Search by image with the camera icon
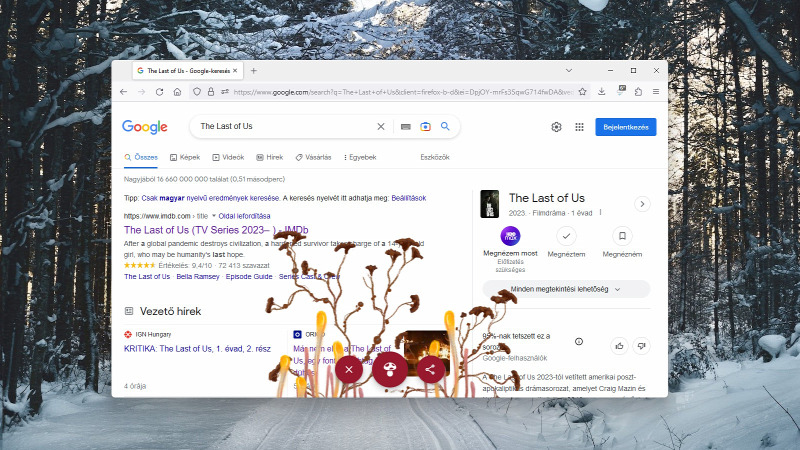This screenshot has width=800, height=450. (x=426, y=127)
